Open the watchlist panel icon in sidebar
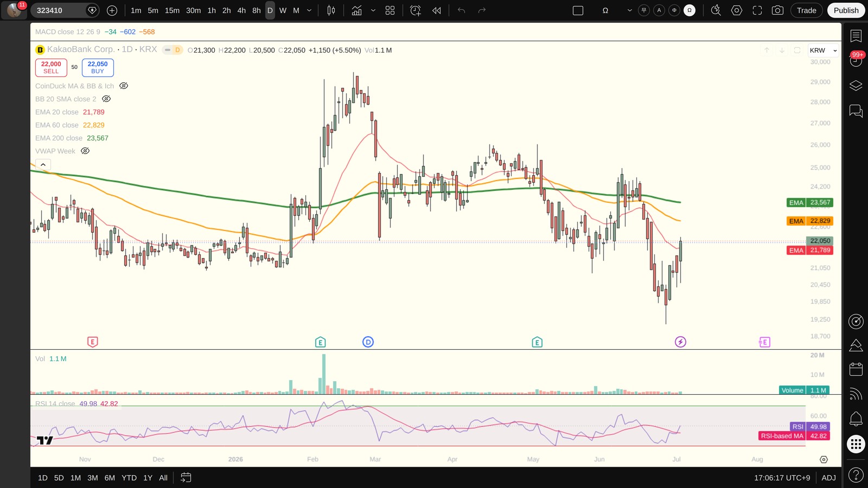The width and height of the screenshot is (868, 488). point(856,36)
